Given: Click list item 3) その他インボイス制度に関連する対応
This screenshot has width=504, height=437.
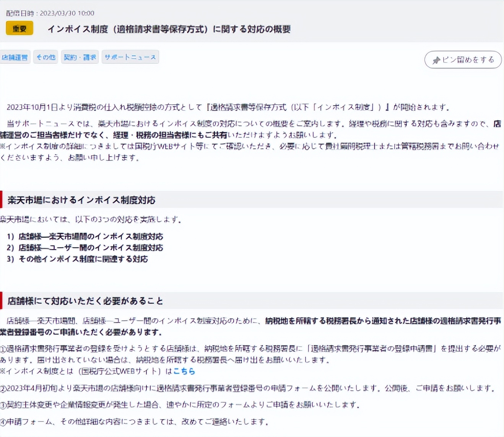Looking at the screenshot, I should tap(77, 259).
